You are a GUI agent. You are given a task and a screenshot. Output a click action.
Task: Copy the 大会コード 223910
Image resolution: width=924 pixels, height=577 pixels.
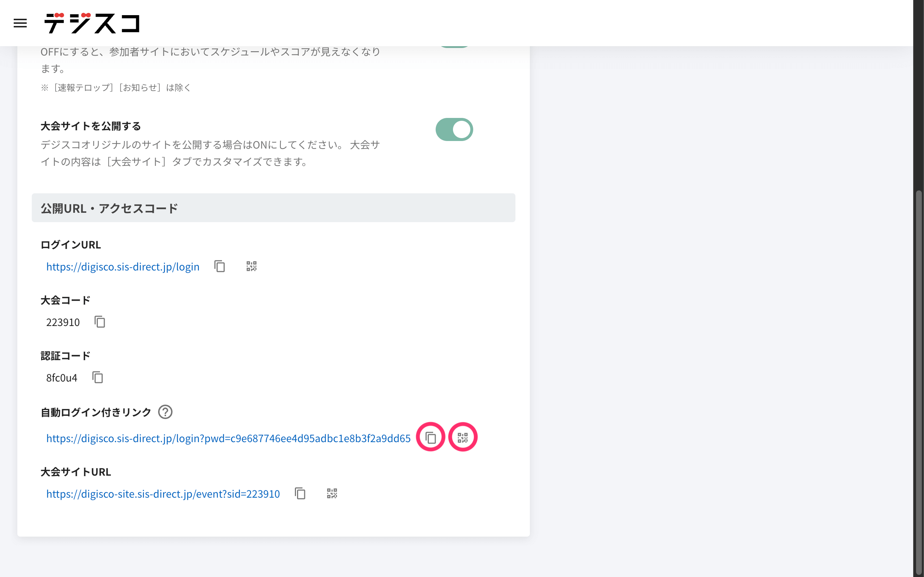click(x=100, y=322)
